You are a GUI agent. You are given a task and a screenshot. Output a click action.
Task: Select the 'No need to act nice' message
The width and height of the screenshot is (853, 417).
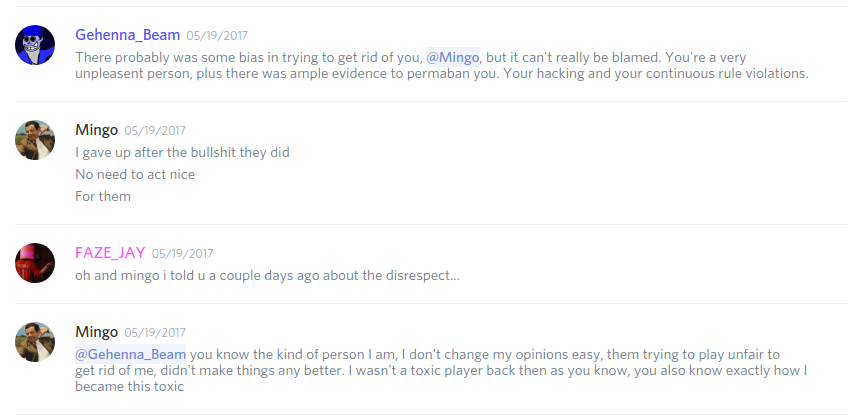135,174
